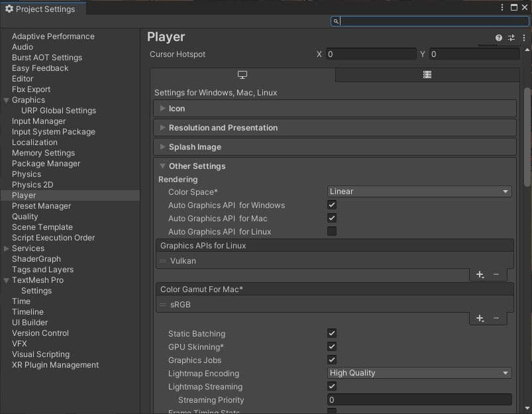532x414 pixels.
Task: Expand the Resolution and Presentation section
Action: pos(223,128)
